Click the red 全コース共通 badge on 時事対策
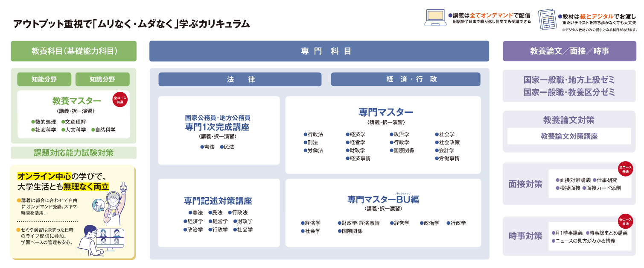Image resolution: width=644 pixels, height=268 pixels. pos(625,221)
